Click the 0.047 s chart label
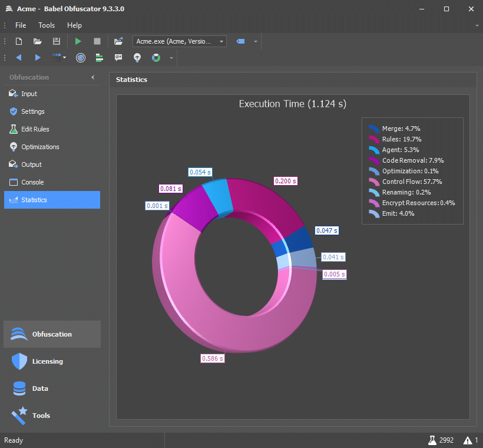Viewport: 483px width, 448px height. pos(327,230)
